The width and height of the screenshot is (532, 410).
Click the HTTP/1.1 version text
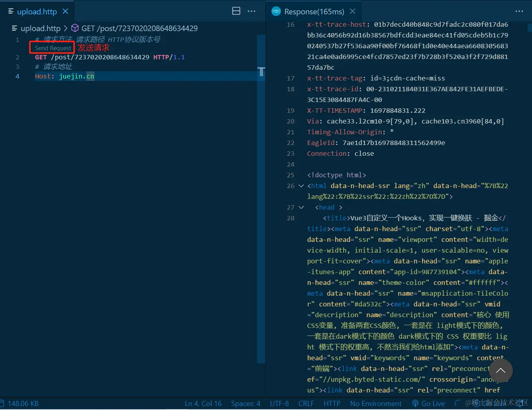tap(169, 57)
